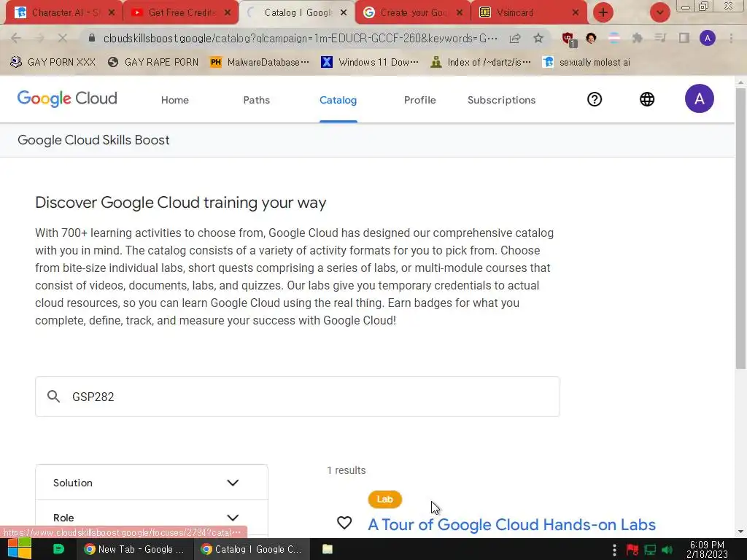
Task: Click the tray overflow dots icon
Action: 614,550
